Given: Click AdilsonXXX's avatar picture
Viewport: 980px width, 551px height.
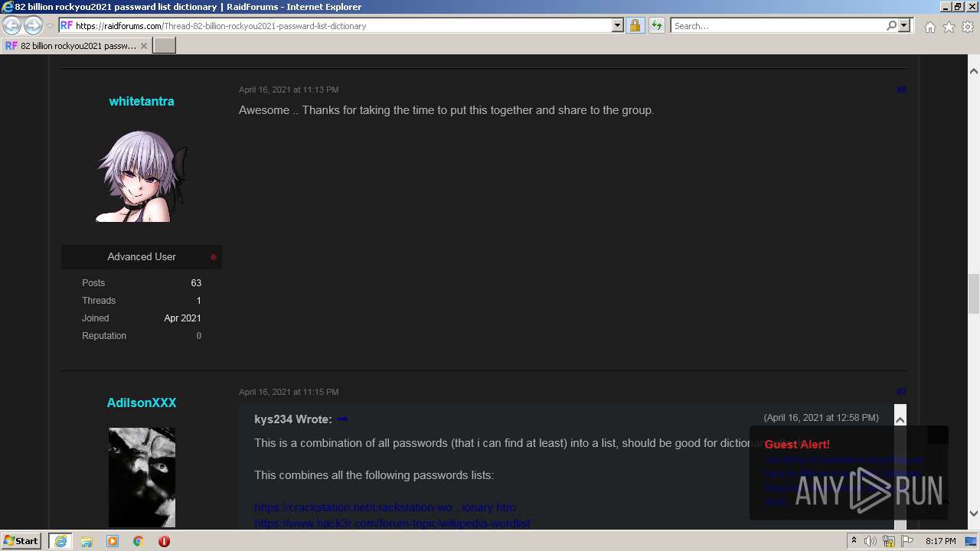Looking at the screenshot, I should [142, 477].
